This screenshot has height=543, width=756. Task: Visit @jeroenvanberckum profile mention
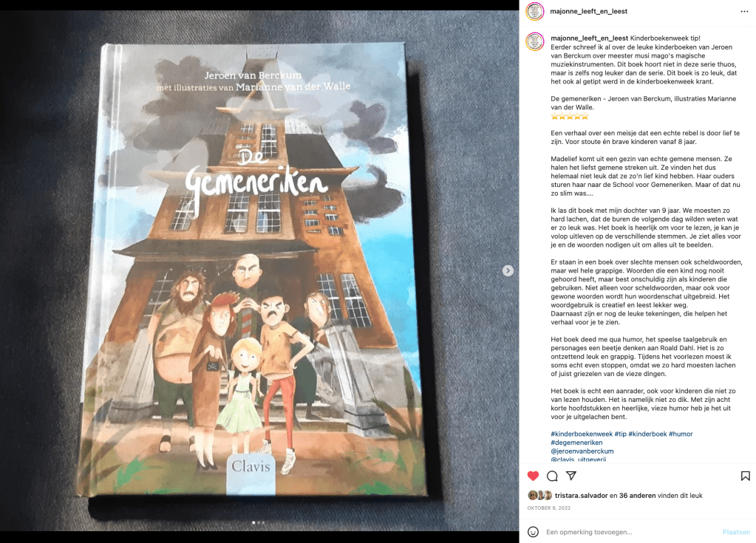[x=582, y=451]
